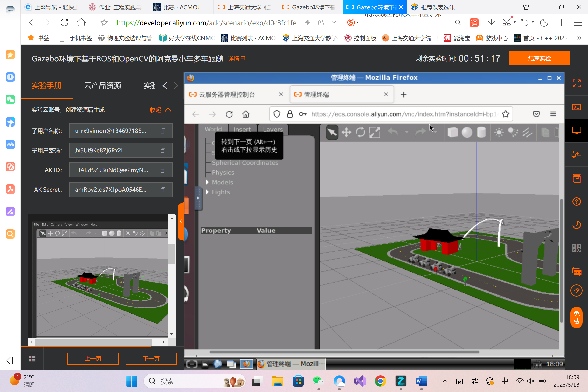This screenshot has height=392, width=588.
Task: Go to next page with 下一页
Action: 151,359
